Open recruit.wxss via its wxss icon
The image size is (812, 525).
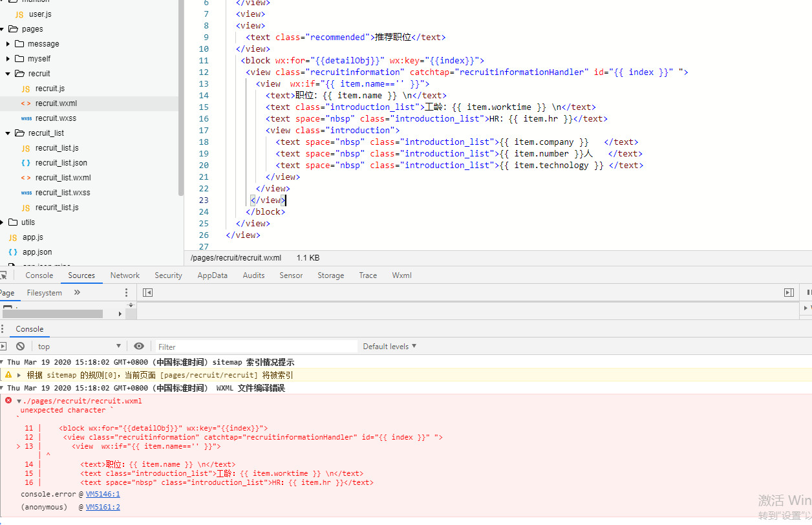click(x=26, y=118)
